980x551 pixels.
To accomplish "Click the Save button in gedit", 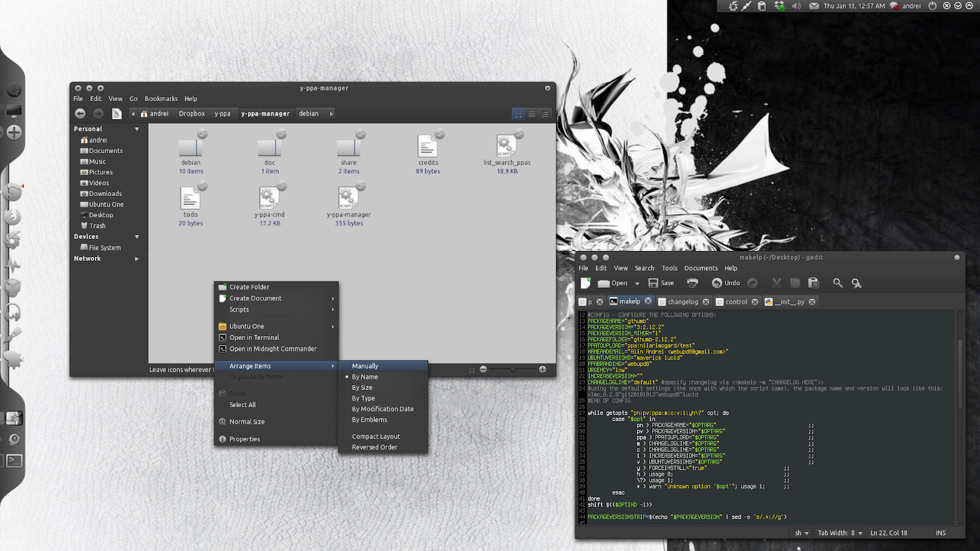I will pyautogui.click(x=661, y=283).
